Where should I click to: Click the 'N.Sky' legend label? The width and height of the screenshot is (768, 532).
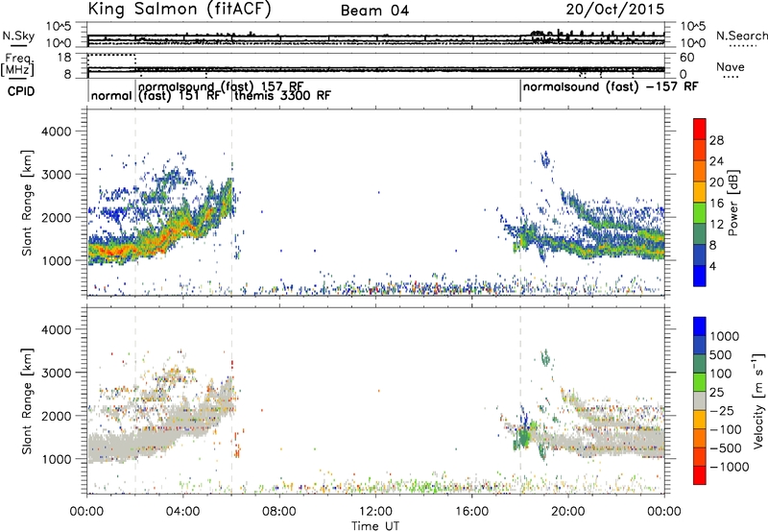click(x=18, y=36)
